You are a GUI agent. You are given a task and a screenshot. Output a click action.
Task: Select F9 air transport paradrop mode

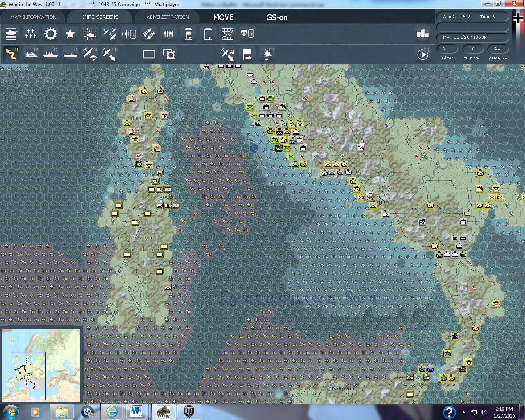[x=90, y=54]
